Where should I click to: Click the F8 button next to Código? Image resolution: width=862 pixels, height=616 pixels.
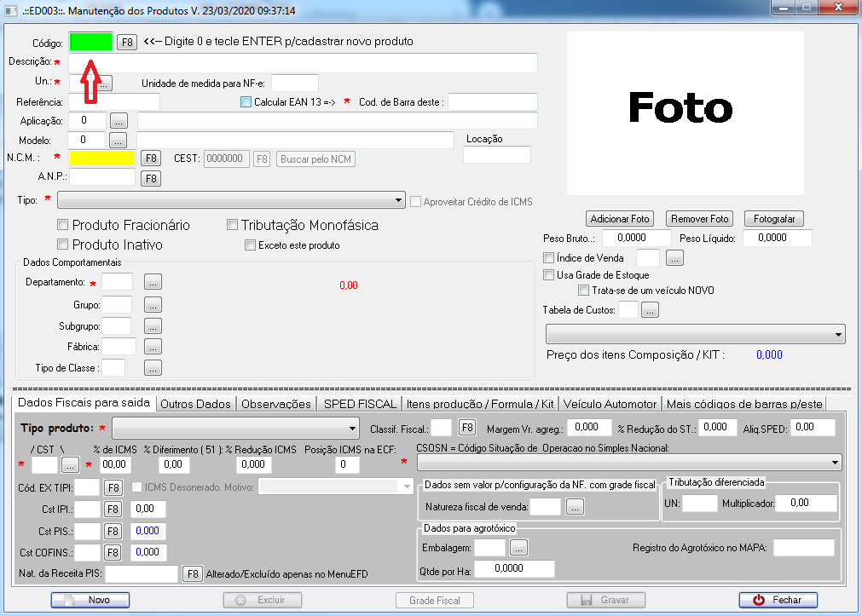point(126,42)
